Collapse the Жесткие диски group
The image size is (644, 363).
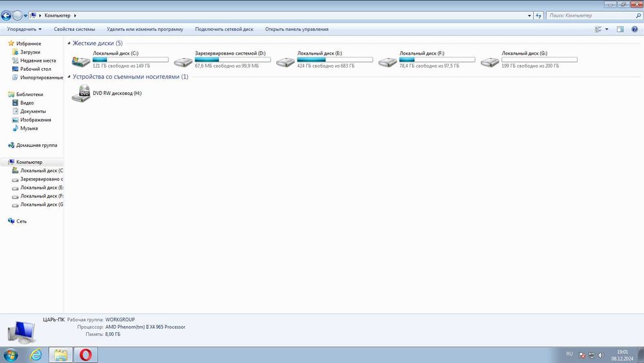(69, 43)
